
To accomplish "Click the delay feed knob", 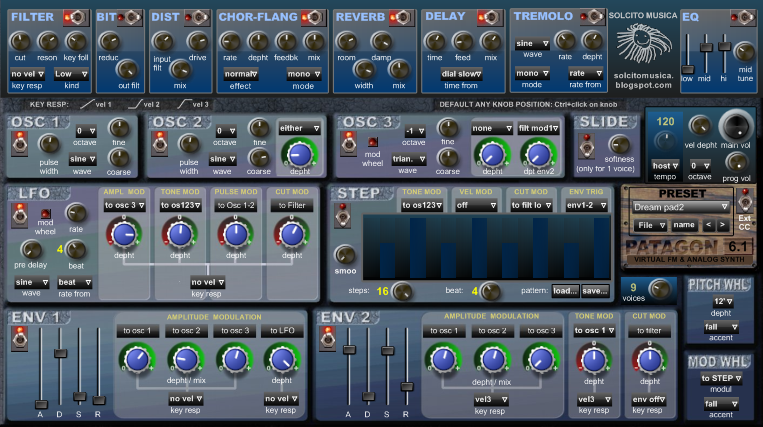I will point(462,40).
